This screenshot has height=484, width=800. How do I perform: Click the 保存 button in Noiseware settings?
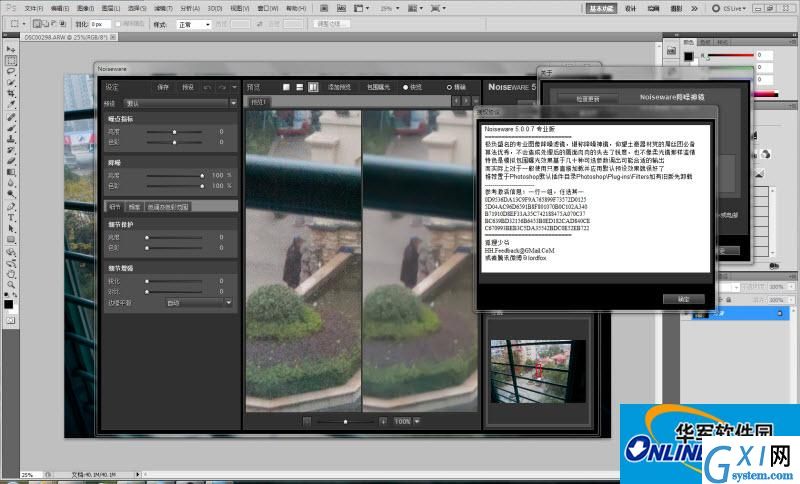[x=163, y=87]
